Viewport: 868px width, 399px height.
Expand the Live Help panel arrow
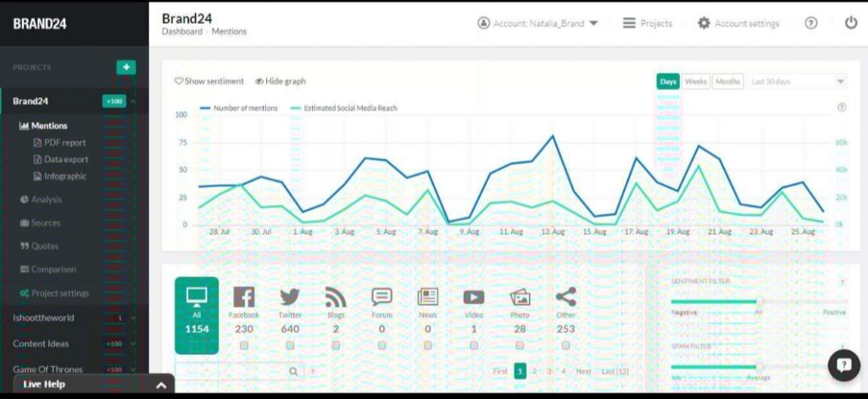(x=161, y=385)
